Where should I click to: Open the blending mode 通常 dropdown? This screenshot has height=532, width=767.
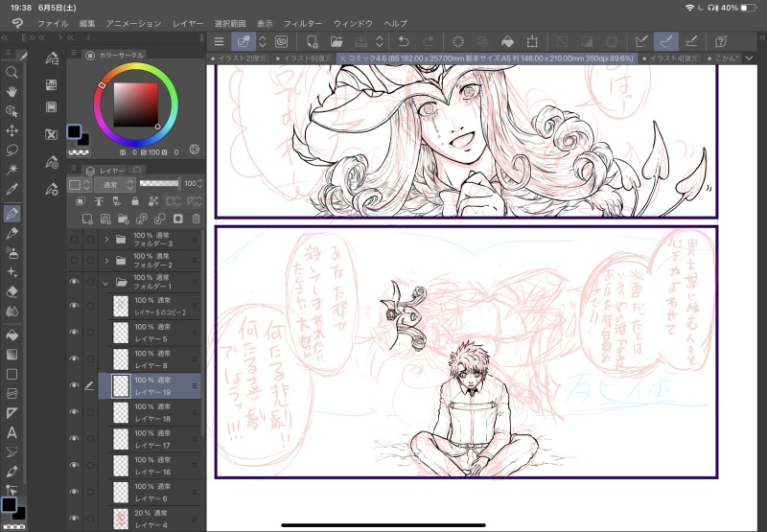tap(115, 185)
